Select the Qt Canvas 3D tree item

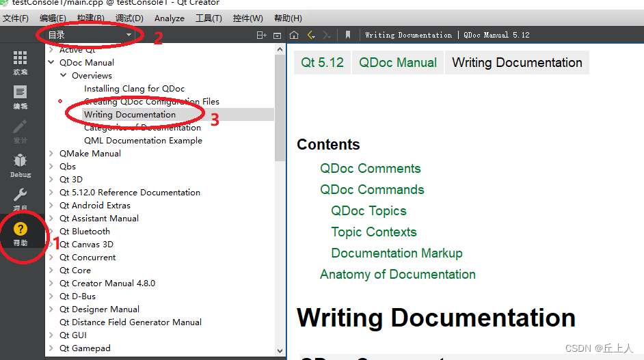click(86, 245)
